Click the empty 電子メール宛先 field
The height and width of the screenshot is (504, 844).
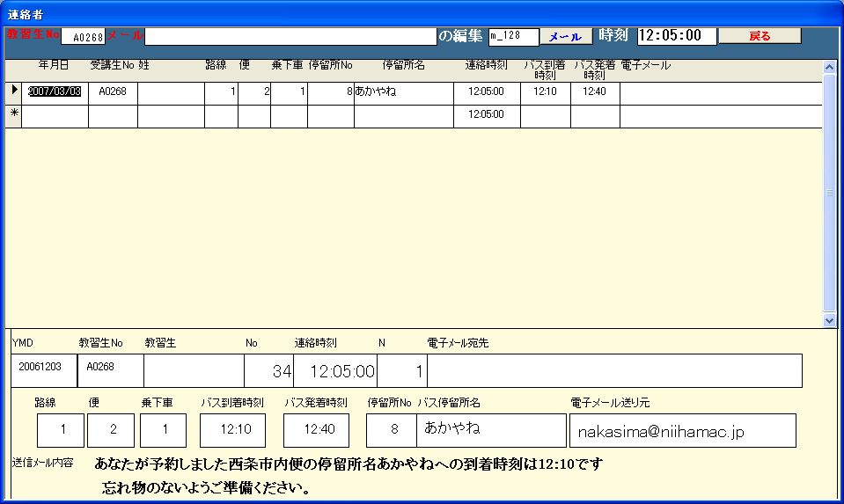coord(614,370)
